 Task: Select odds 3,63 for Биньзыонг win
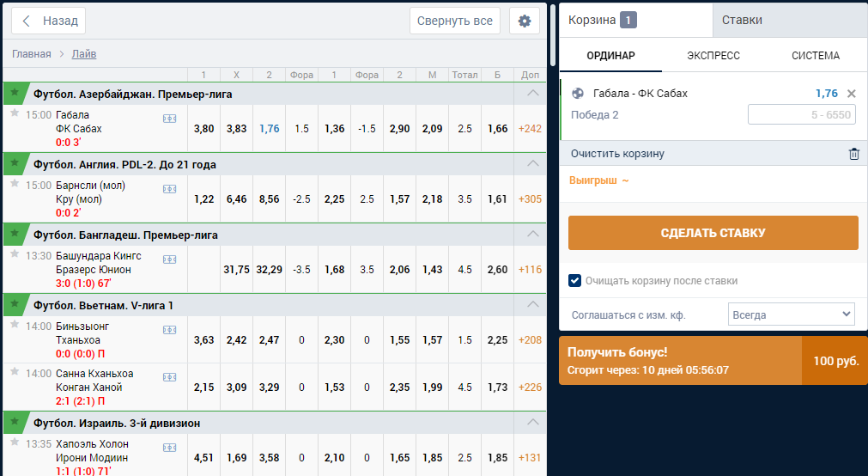tap(203, 339)
